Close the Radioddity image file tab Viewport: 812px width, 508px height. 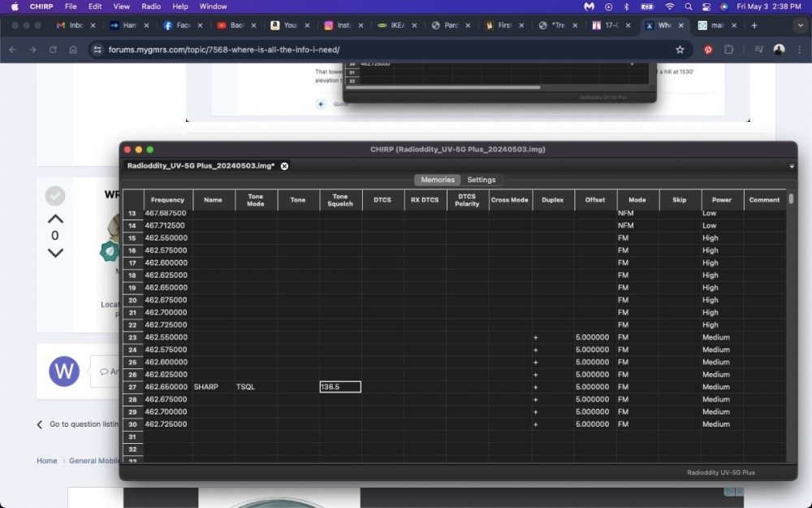pyautogui.click(x=284, y=166)
